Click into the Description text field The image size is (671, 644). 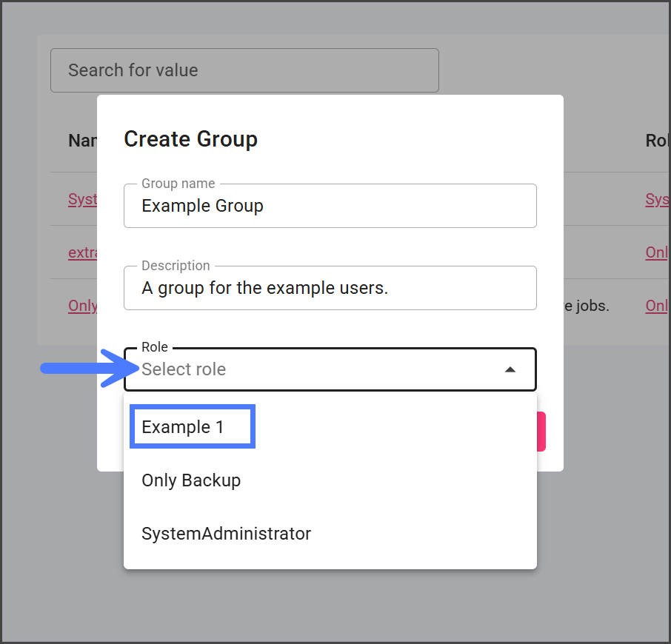tap(330, 288)
